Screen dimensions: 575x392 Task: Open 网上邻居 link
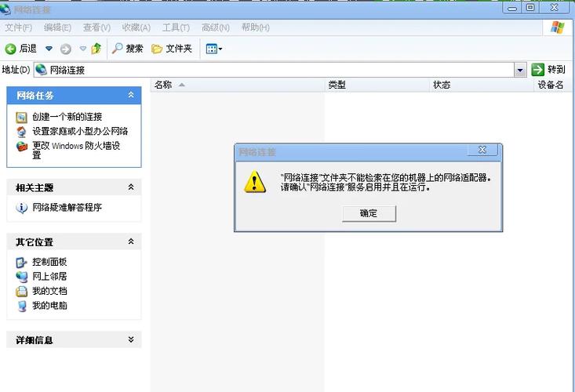point(49,276)
